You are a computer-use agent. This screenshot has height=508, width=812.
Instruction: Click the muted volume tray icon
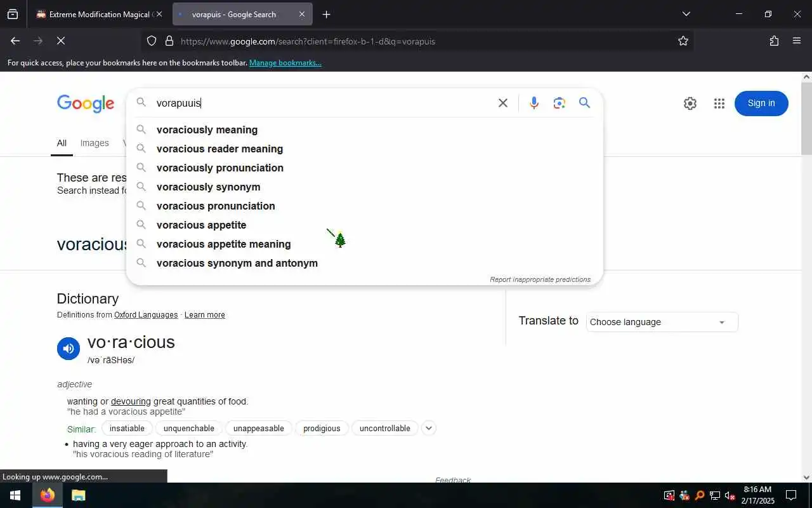pos(730,496)
